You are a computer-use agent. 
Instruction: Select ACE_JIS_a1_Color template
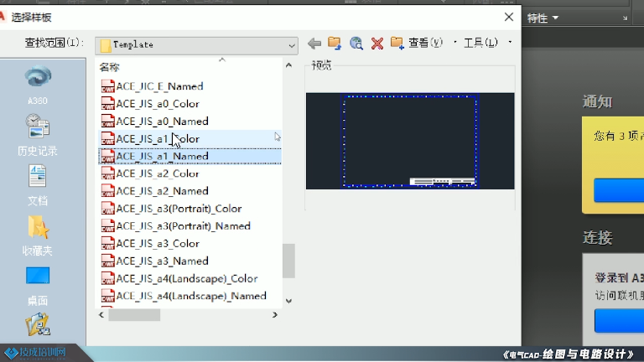[158, 139]
